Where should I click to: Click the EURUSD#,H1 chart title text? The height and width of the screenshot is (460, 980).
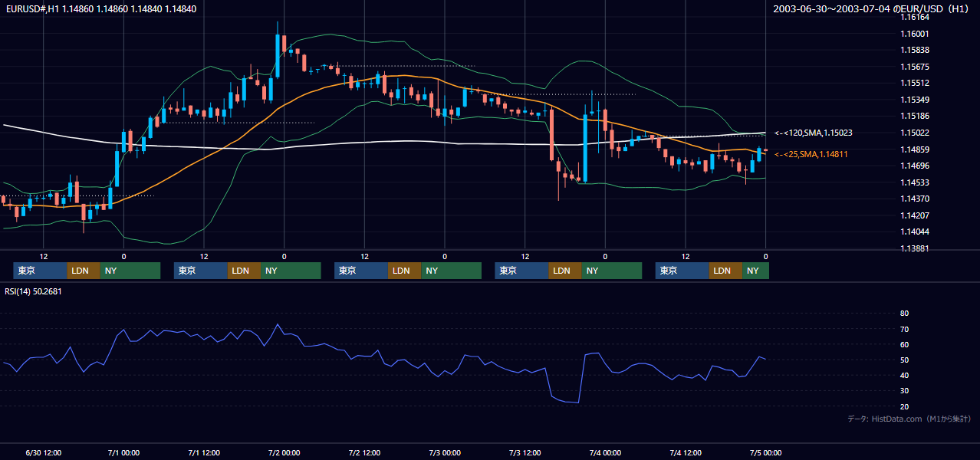(x=101, y=9)
